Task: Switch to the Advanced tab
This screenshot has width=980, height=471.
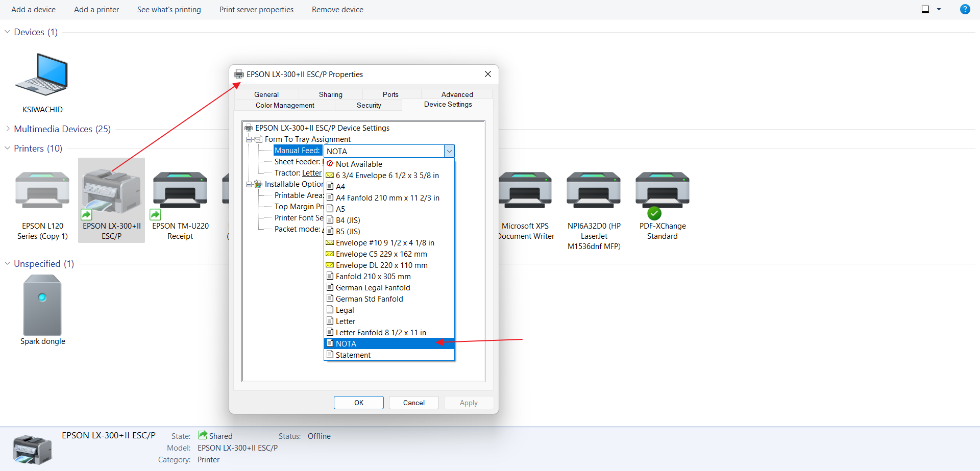Action: (457, 94)
